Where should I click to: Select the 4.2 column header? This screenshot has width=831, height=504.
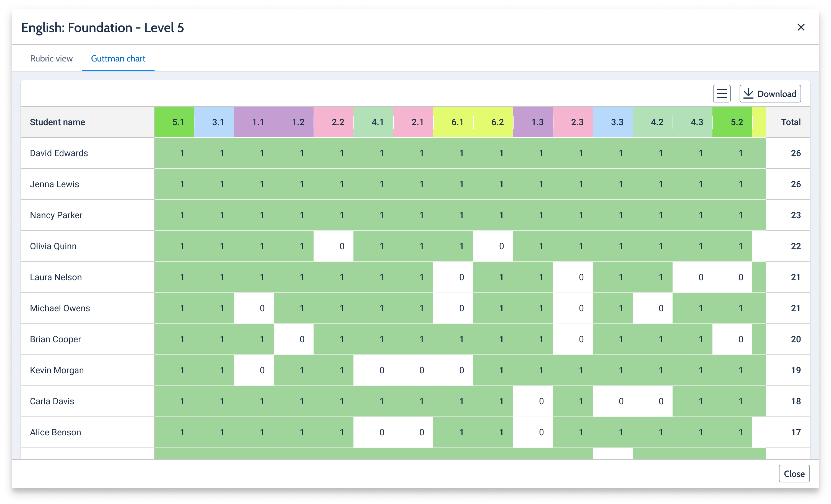click(653, 122)
